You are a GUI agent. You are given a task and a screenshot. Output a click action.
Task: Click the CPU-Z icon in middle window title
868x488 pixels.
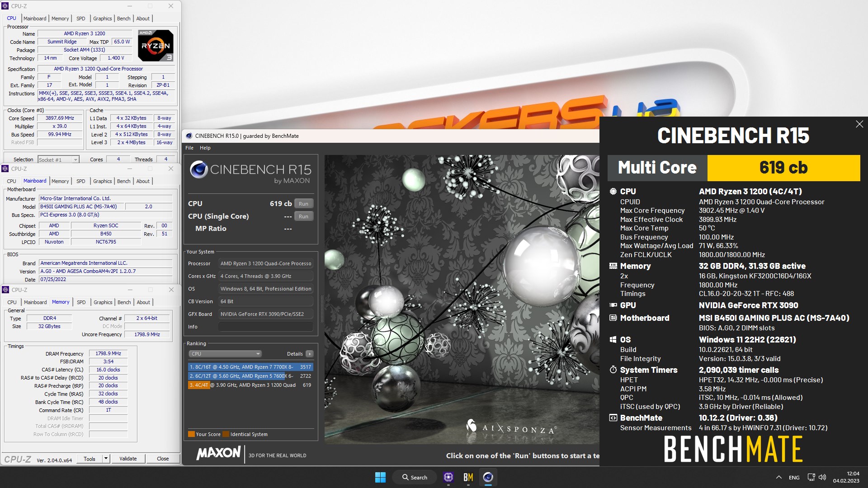click(x=5, y=169)
